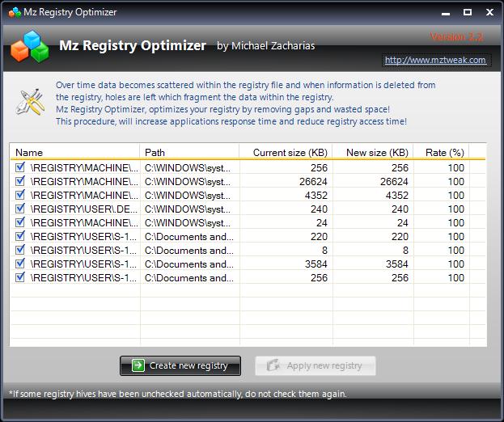Image resolution: width=504 pixels, height=422 pixels.
Task: Select the \REGISTRY\USER\.DE... name cell
Action: point(84,209)
